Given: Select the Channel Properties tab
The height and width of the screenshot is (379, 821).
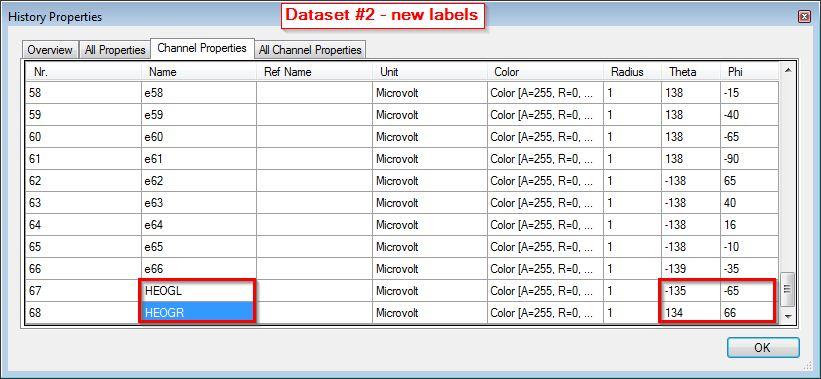Looking at the screenshot, I should [x=202, y=48].
